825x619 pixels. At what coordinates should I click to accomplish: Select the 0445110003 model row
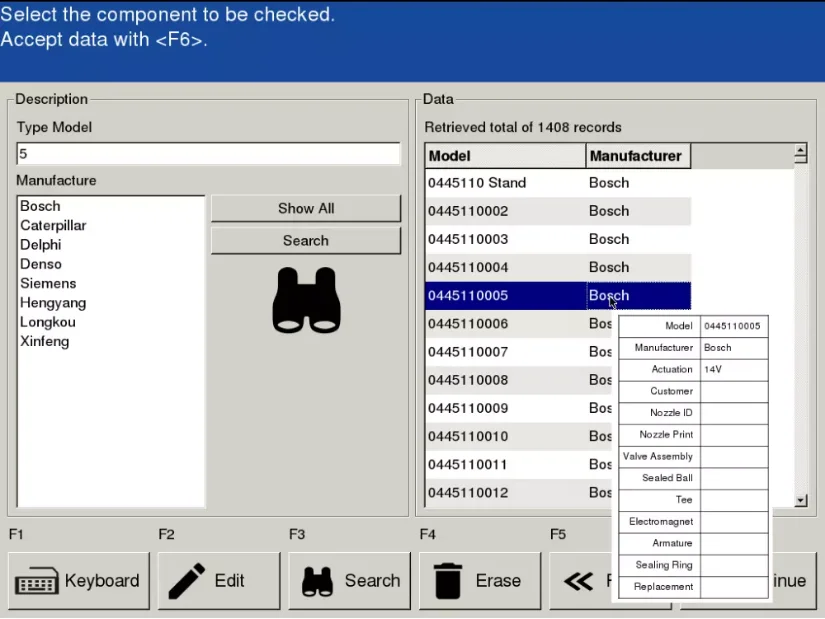[x=558, y=239]
